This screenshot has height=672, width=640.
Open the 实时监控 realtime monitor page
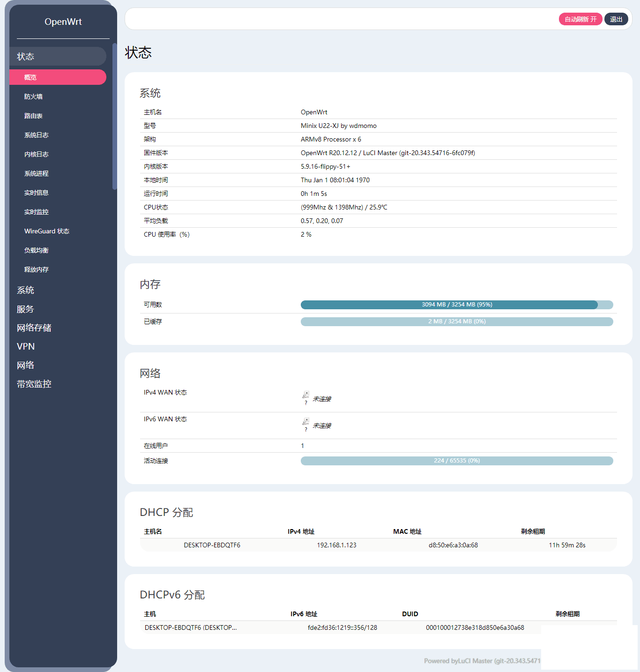[x=37, y=212]
